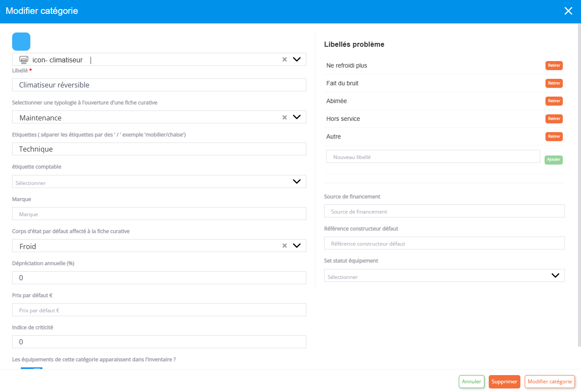581x392 pixels.
Task: Click the blue category color swatch
Action: (21, 42)
